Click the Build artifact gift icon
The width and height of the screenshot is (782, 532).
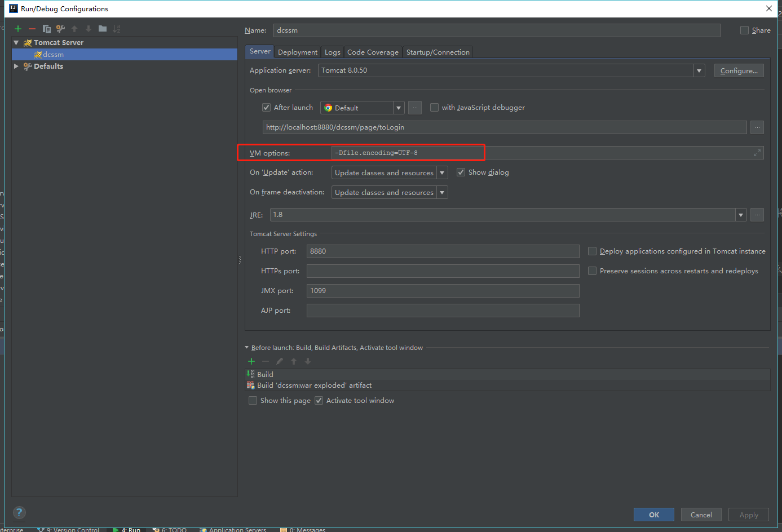251,385
